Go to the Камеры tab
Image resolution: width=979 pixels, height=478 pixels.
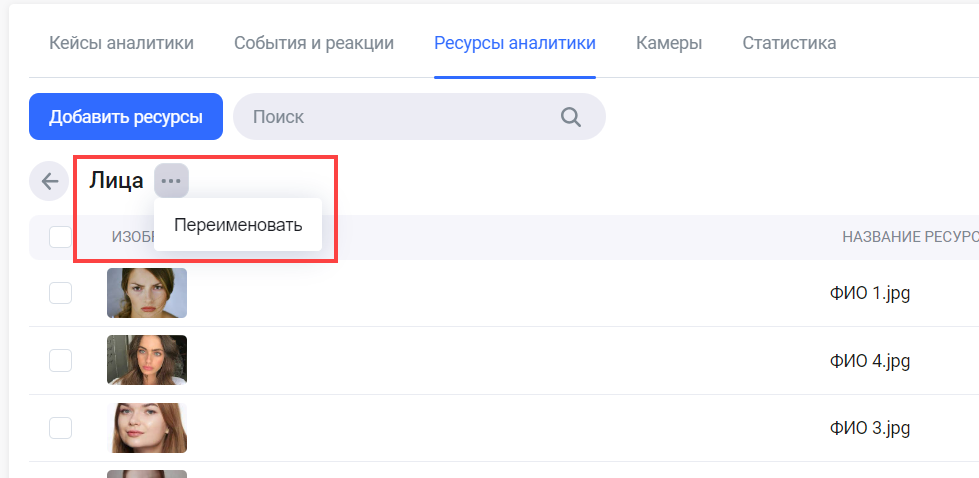[x=669, y=43]
